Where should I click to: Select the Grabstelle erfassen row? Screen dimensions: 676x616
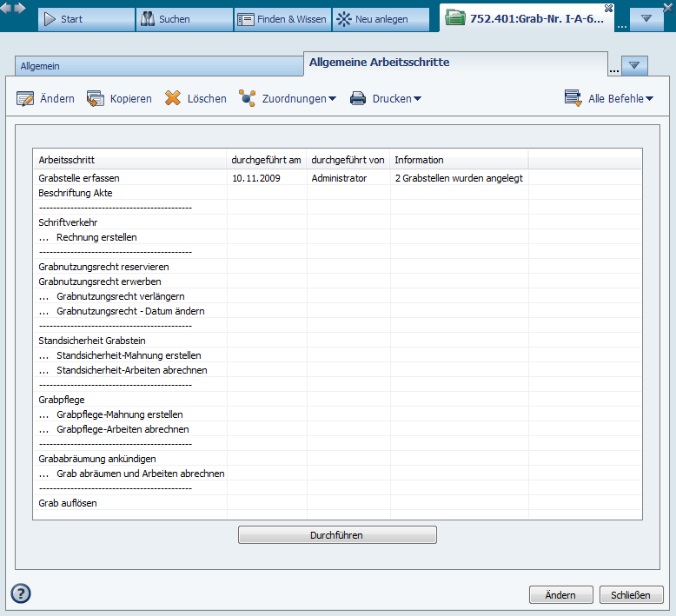point(85,178)
